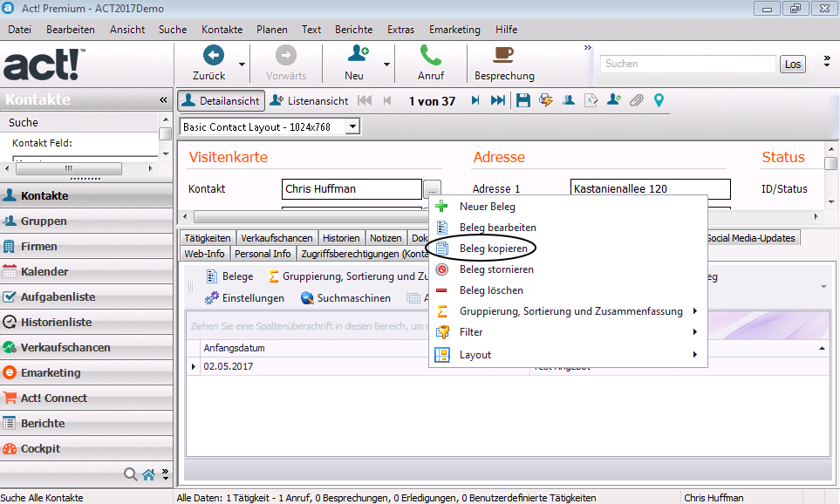Go to next record navigation icon
This screenshot has width=840, height=504.
[475, 100]
